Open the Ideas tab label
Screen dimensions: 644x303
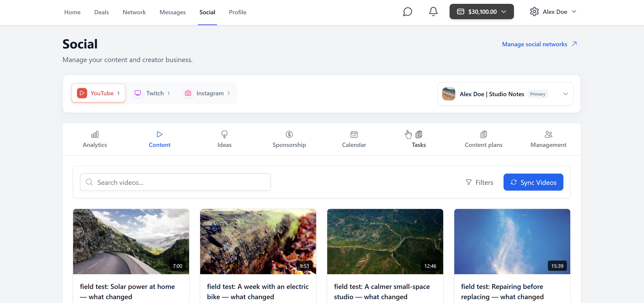point(224,145)
